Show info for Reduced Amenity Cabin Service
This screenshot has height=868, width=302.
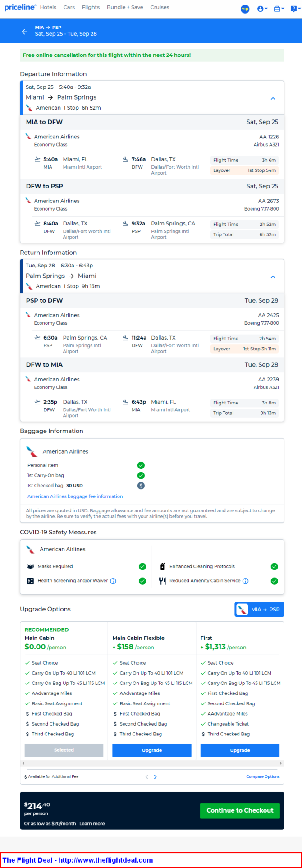[246, 581]
